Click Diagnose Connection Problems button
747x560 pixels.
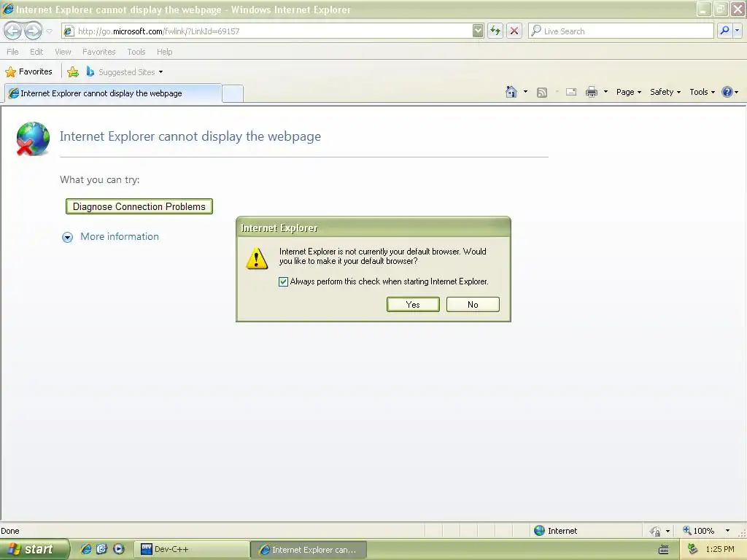tap(139, 206)
